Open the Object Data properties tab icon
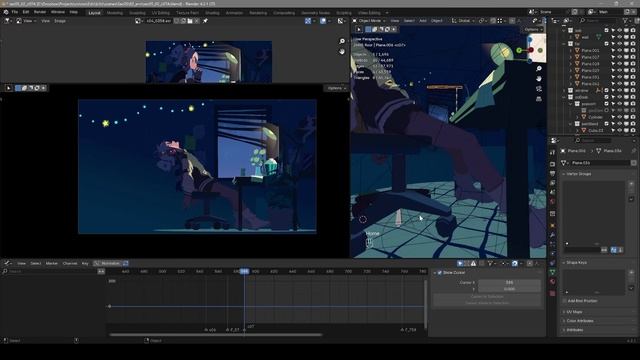640x360 pixels. (x=553, y=272)
